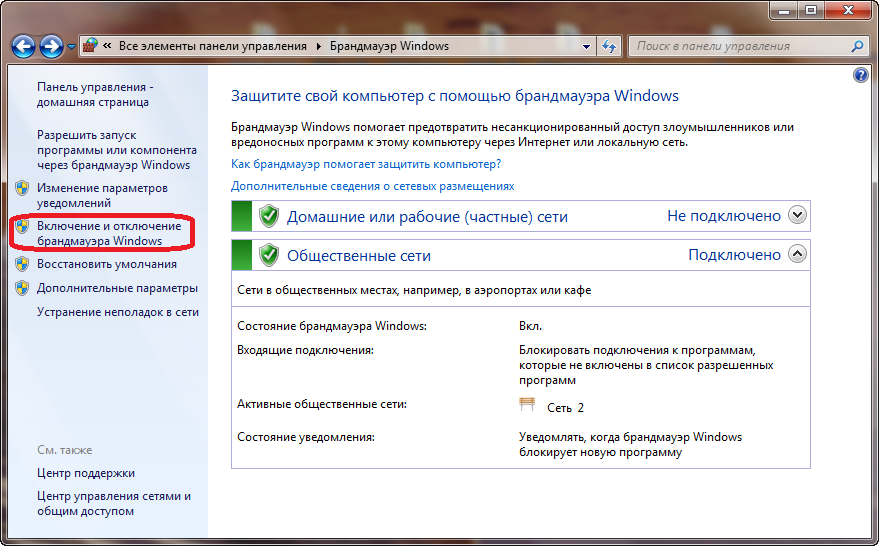Click 'Сеть 2' network name
Image resolution: width=879 pixels, height=546 pixels.
pos(565,408)
